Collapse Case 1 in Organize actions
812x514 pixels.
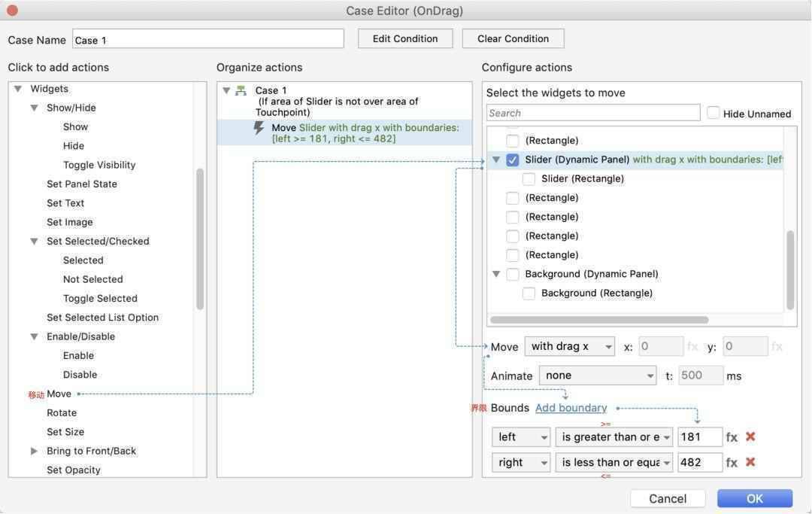pyautogui.click(x=226, y=90)
